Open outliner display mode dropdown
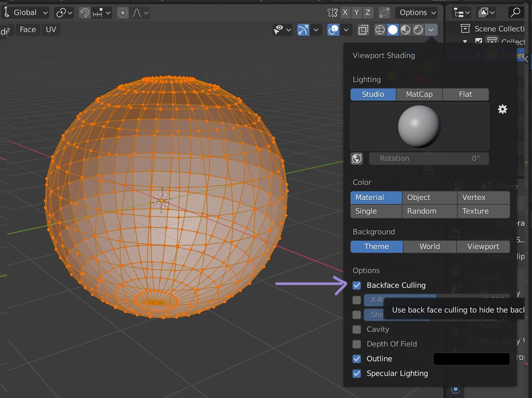 [x=487, y=12]
